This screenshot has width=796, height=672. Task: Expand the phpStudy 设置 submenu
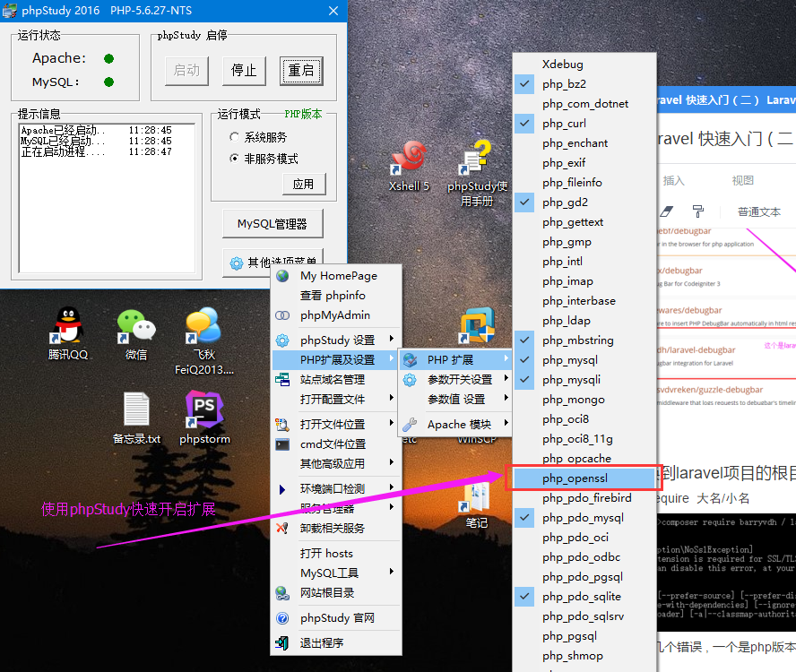click(337, 340)
